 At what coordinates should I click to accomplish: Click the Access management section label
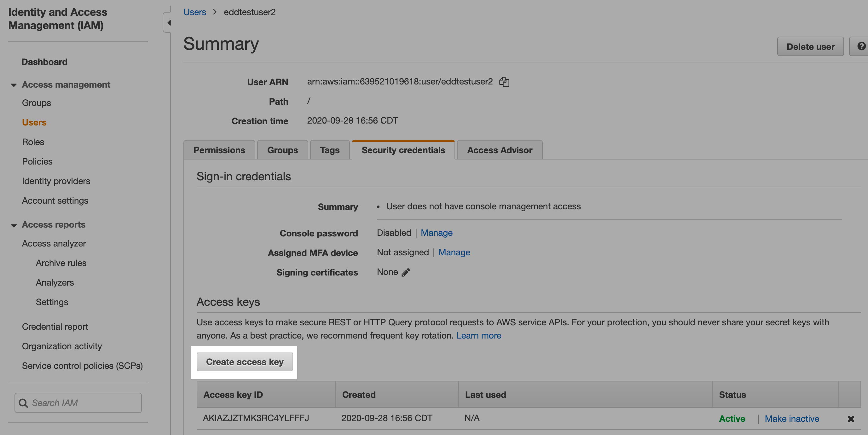click(66, 84)
